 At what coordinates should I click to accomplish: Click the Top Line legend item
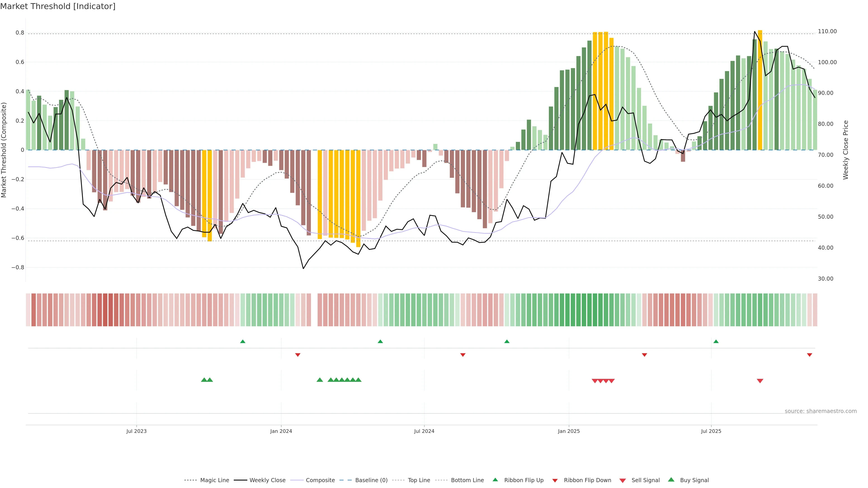point(419,480)
